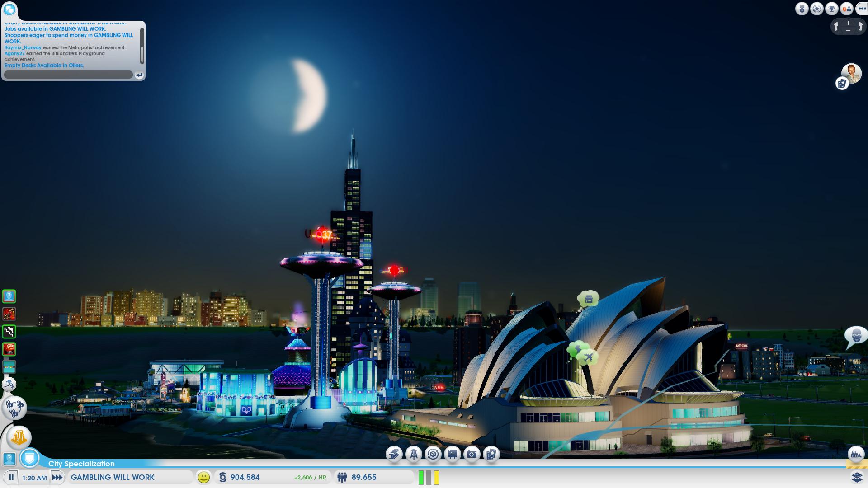868x488 pixels.
Task: Type in the chat input field
Action: click(x=69, y=75)
